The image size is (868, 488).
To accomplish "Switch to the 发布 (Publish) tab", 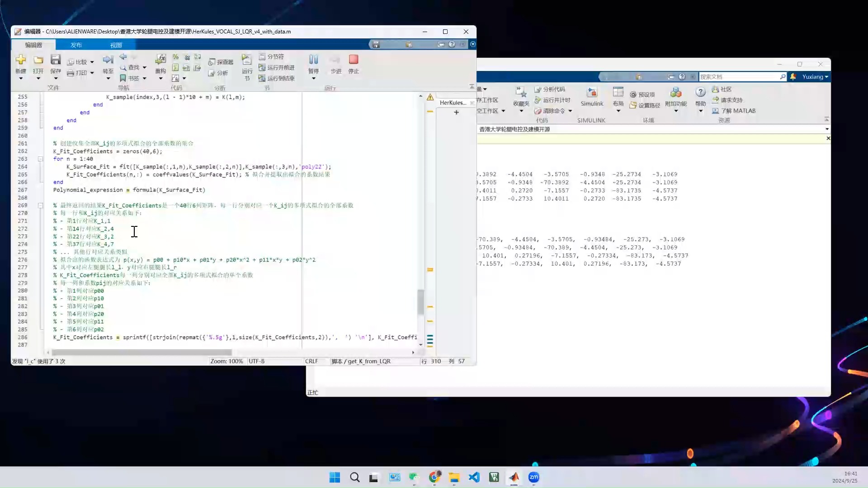I will point(76,45).
